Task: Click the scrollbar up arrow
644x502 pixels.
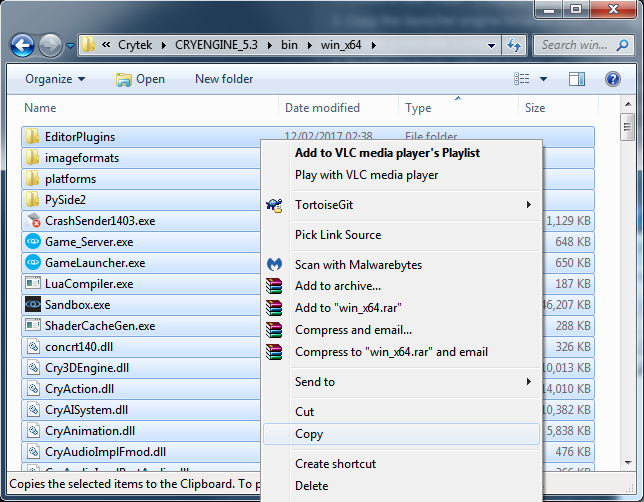Action: (628, 104)
